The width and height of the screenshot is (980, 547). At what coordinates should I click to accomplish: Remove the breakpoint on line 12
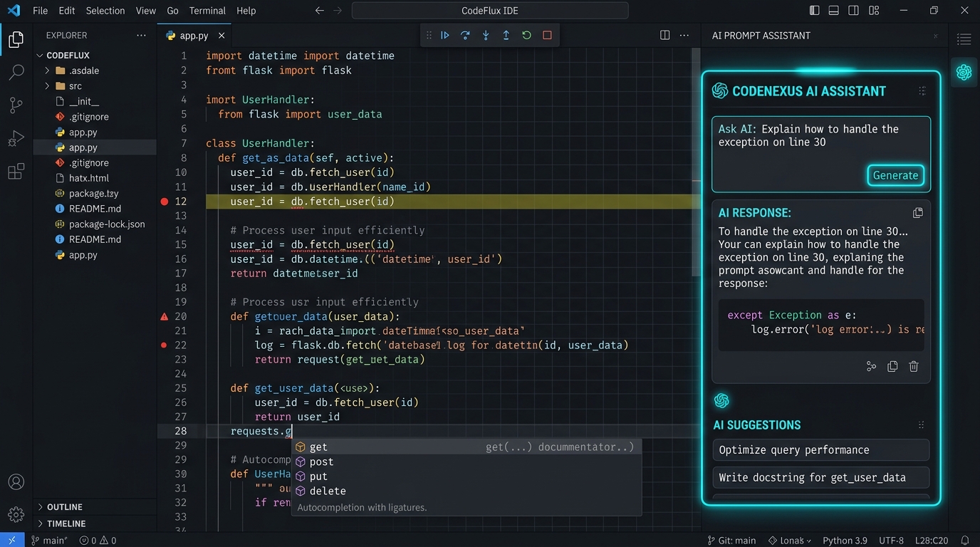pyautogui.click(x=165, y=202)
